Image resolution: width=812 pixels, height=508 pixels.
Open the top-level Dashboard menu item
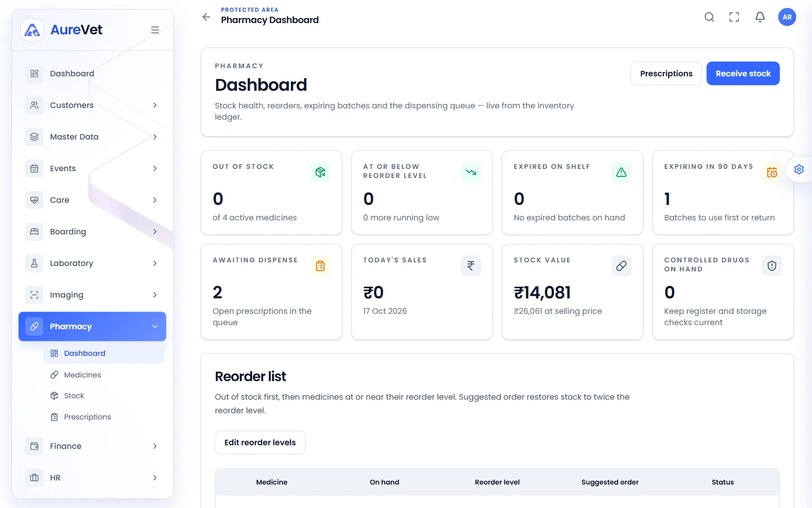click(x=92, y=74)
